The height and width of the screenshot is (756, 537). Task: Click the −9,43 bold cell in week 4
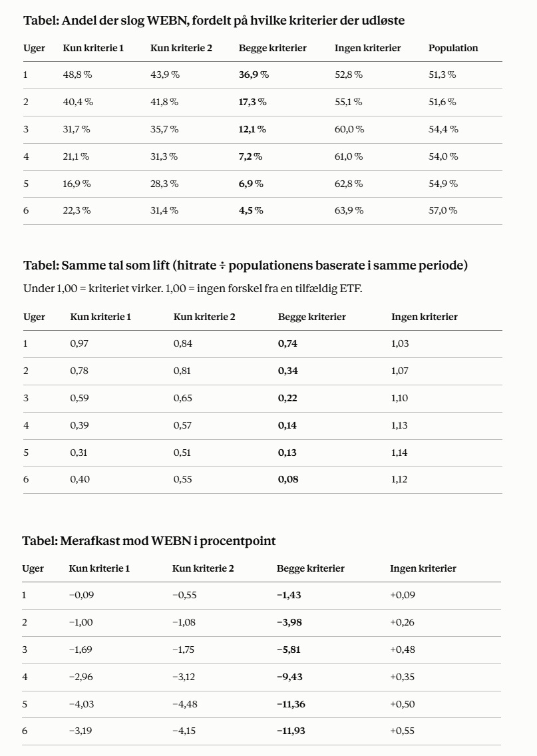click(x=289, y=677)
